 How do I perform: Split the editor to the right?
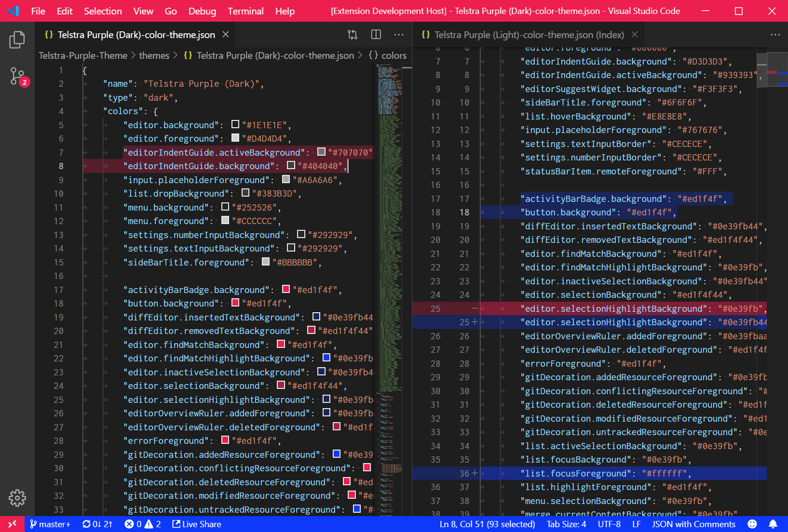click(376, 35)
